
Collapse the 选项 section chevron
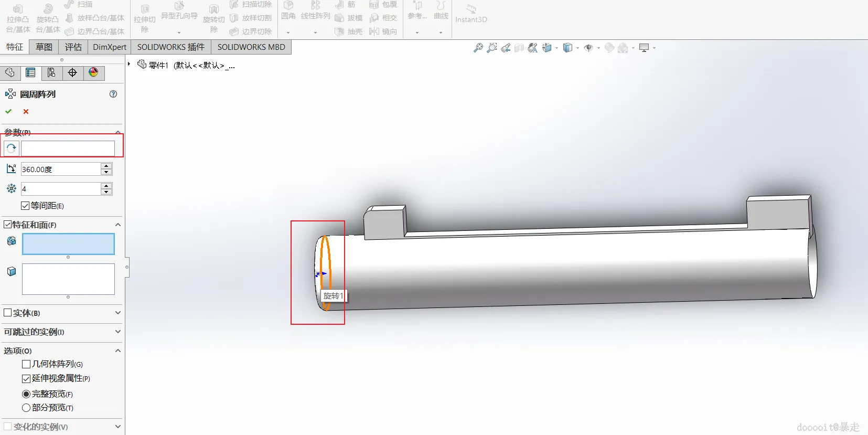point(118,351)
